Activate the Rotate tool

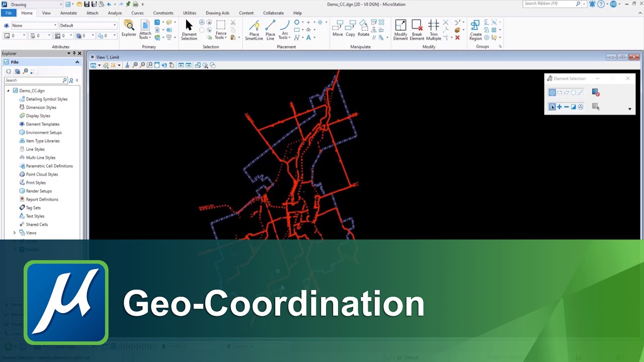pyautogui.click(x=363, y=29)
